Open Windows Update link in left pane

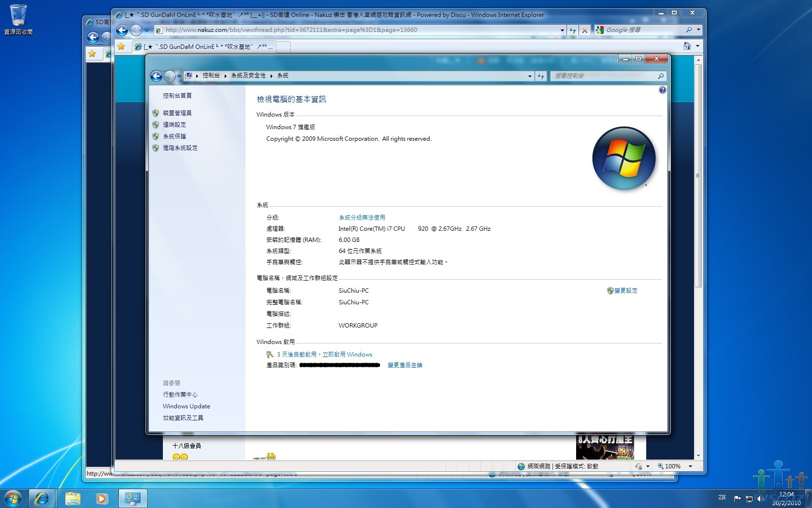[x=187, y=406]
